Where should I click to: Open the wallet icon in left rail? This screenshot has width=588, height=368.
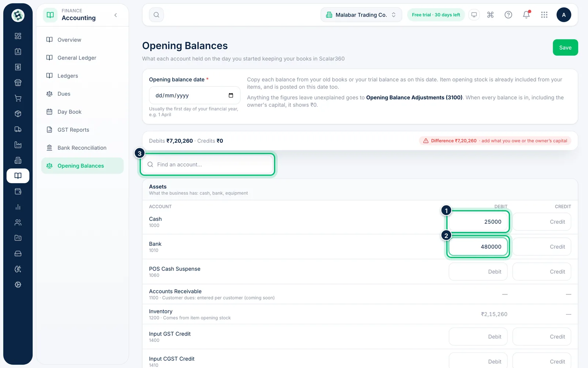pos(18,191)
